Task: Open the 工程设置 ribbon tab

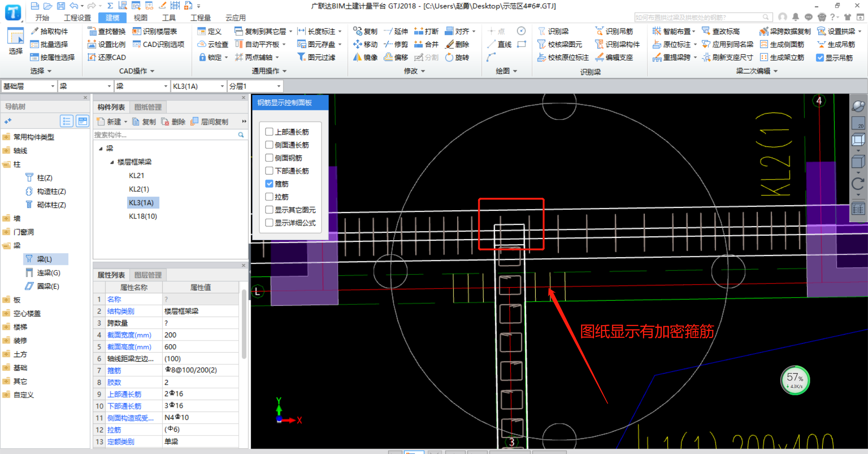Action: [x=77, y=18]
